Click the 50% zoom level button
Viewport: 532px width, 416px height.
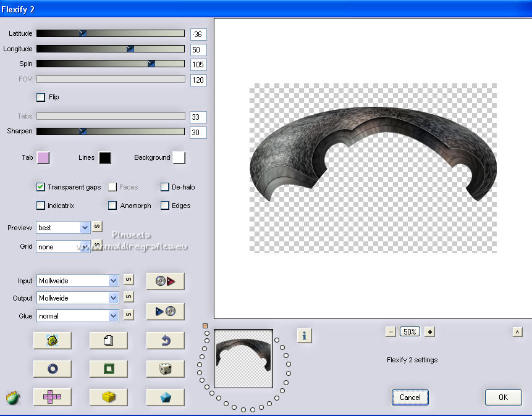[x=410, y=331]
